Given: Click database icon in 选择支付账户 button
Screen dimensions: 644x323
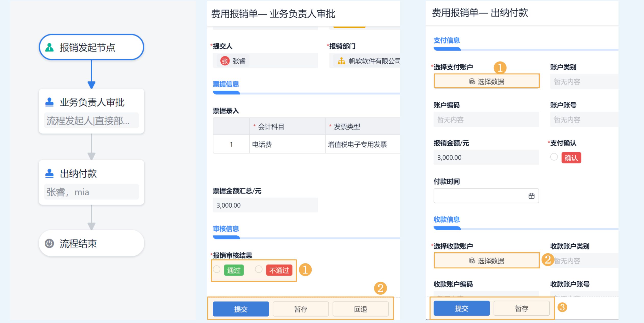Looking at the screenshot, I should (472, 81).
